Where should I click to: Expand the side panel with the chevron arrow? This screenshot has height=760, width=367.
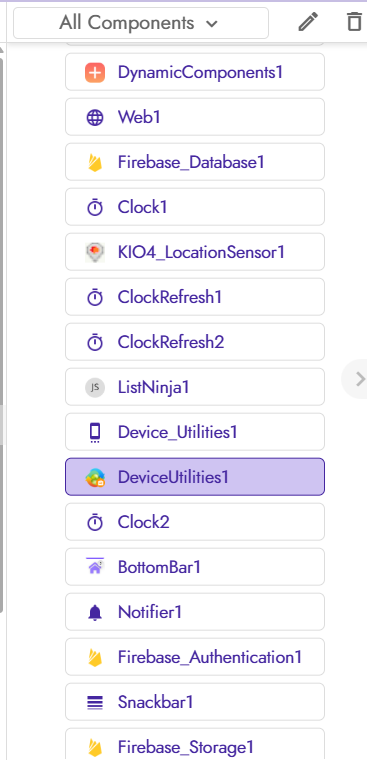tap(359, 379)
